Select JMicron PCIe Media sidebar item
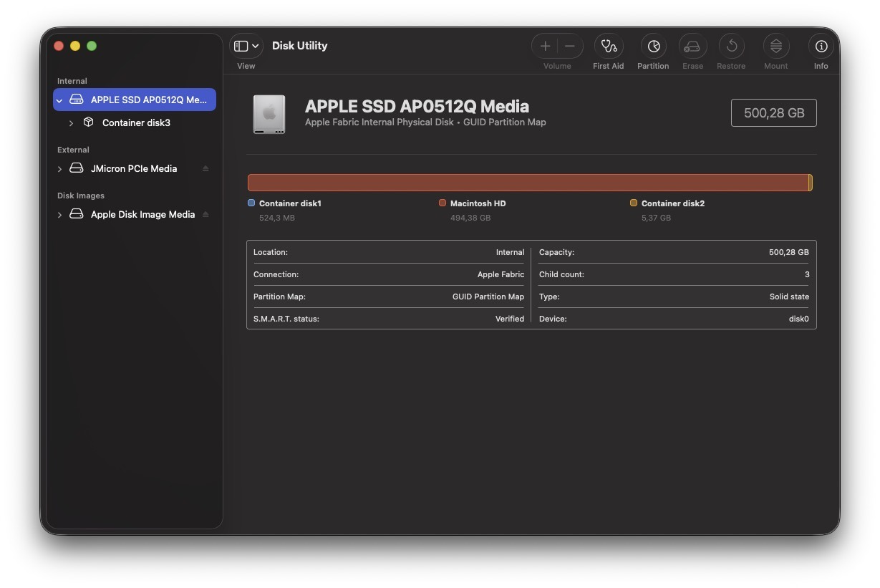The image size is (880, 588). coord(135,168)
